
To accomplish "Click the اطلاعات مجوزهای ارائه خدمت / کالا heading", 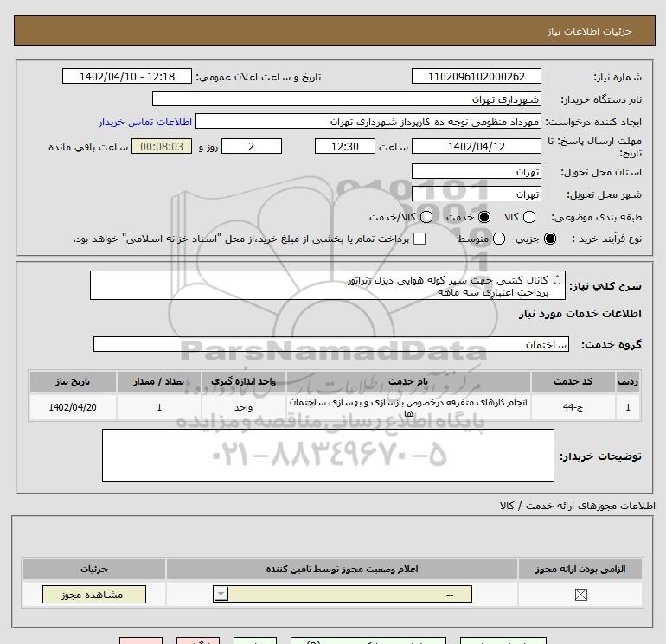I will pyautogui.click(x=578, y=506).
